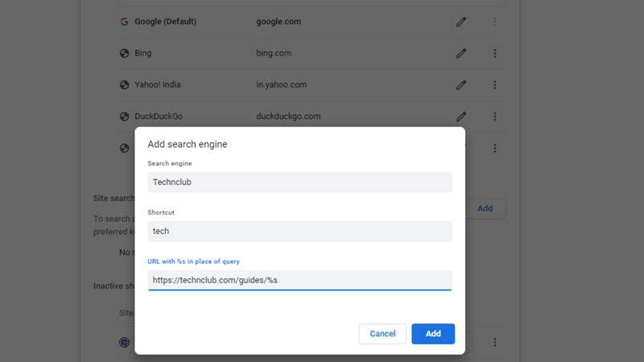Cancel the Add search engine dialog
Viewport: 644px width, 362px height.
(x=382, y=334)
